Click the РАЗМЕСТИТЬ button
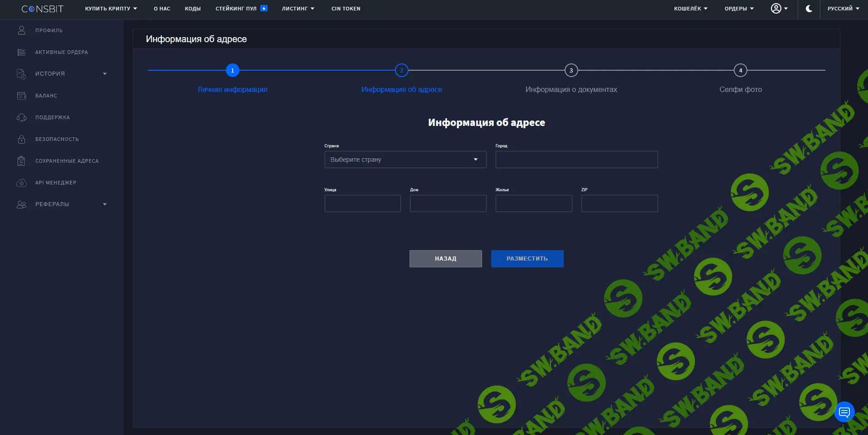Image resolution: width=868 pixels, height=435 pixels. (x=527, y=258)
